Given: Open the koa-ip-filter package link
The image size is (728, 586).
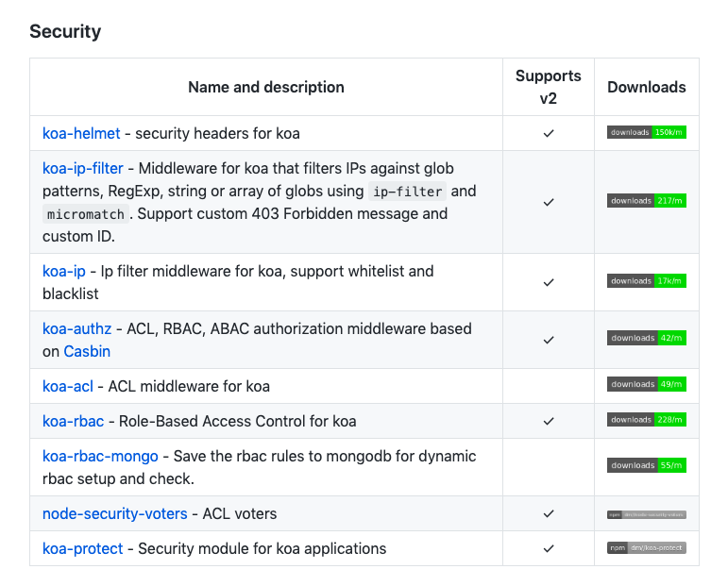Looking at the screenshot, I should click(x=83, y=168).
